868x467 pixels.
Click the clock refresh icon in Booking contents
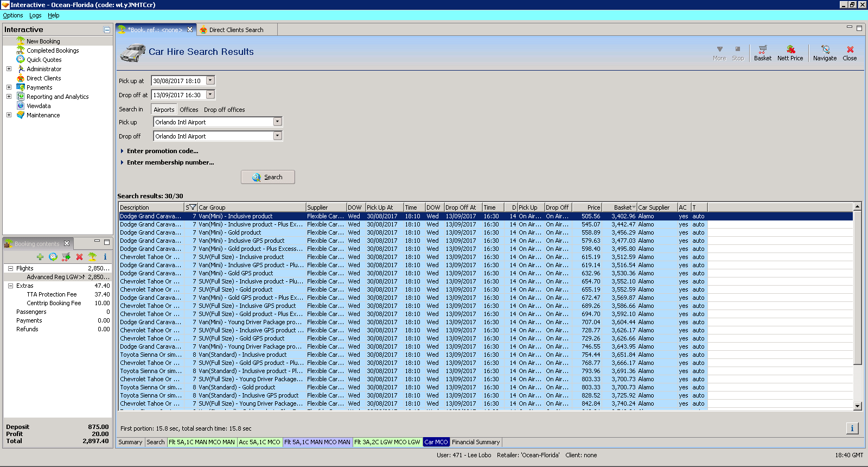(53, 257)
